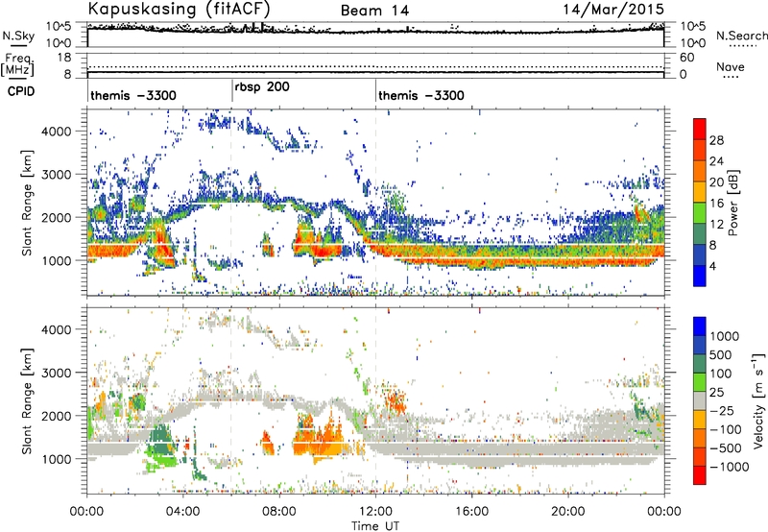
Task: Click the 'Kapuskasing (fitACF)' title
Action: click(x=179, y=9)
